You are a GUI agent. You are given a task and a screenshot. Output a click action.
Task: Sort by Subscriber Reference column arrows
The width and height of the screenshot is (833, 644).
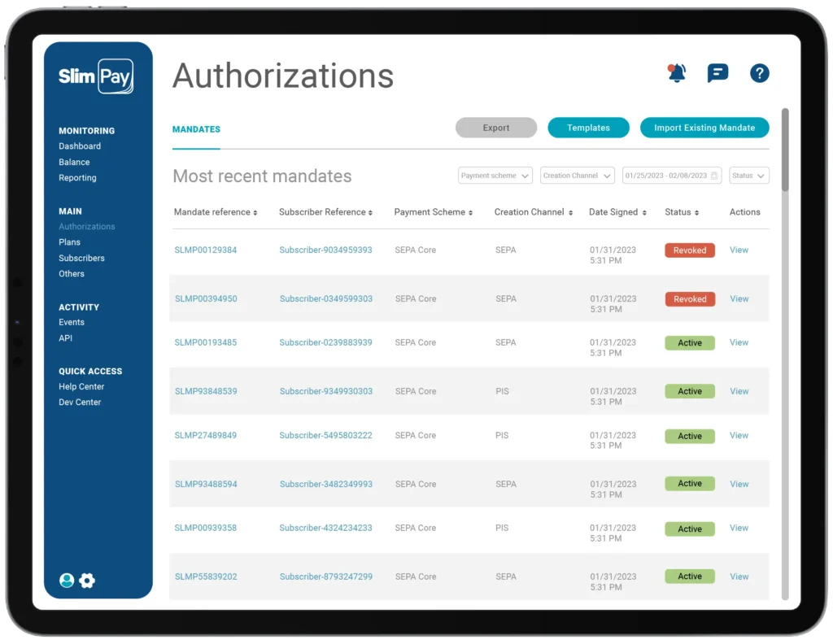[x=370, y=213]
